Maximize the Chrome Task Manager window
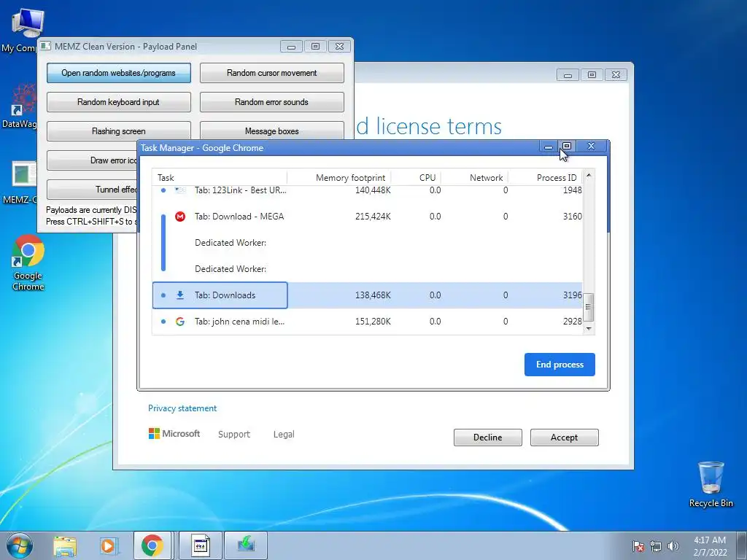 (x=567, y=146)
